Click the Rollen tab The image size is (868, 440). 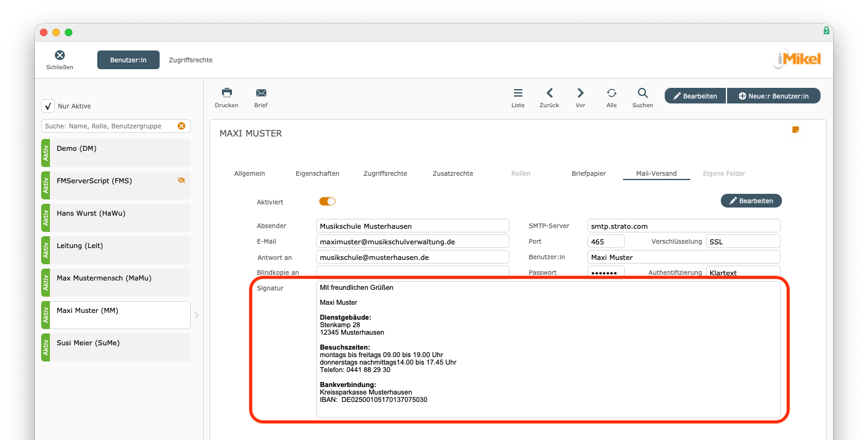[x=521, y=173]
